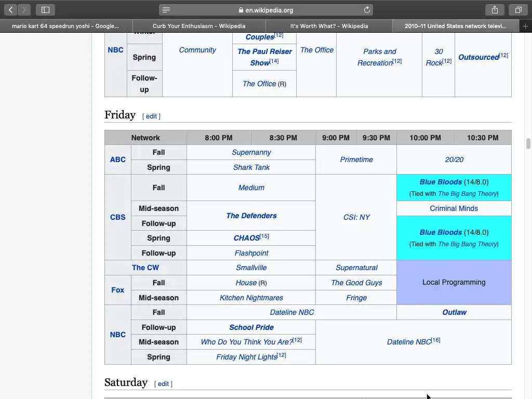532x399 pixels.
Task: Open Reader view icon in address bar
Action: click(x=166, y=10)
